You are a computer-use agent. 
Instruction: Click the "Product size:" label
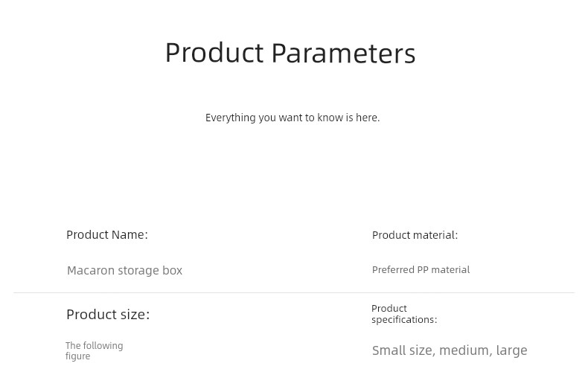pos(108,314)
